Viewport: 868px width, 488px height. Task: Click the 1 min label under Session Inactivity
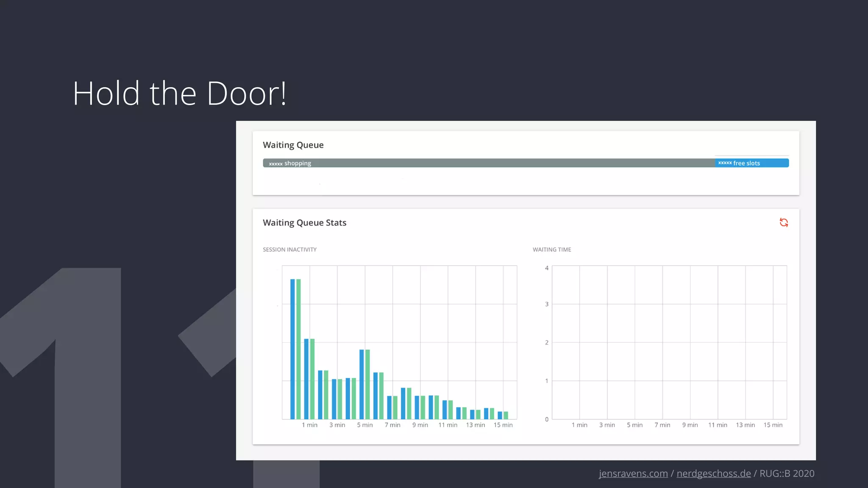(309, 425)
